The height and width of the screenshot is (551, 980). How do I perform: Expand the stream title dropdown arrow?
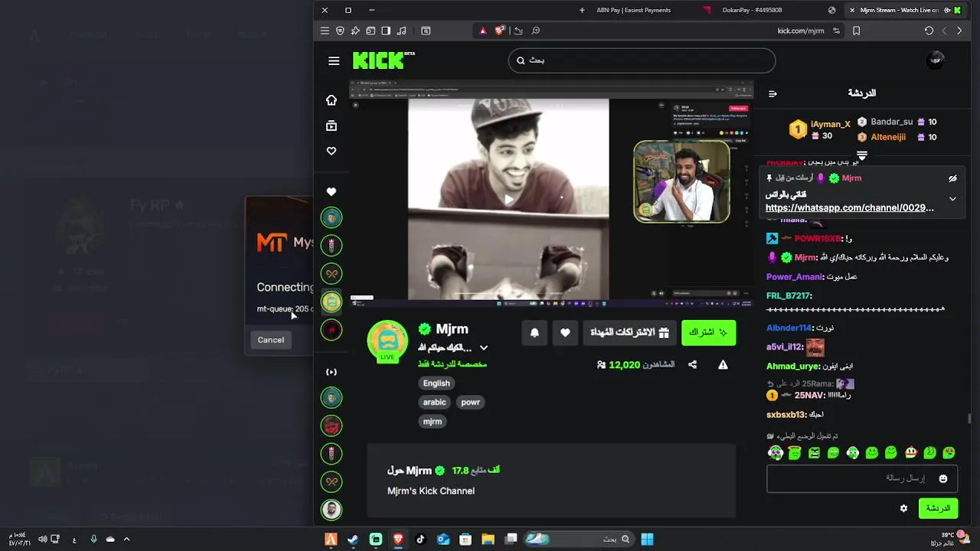[x=483, y=347]
